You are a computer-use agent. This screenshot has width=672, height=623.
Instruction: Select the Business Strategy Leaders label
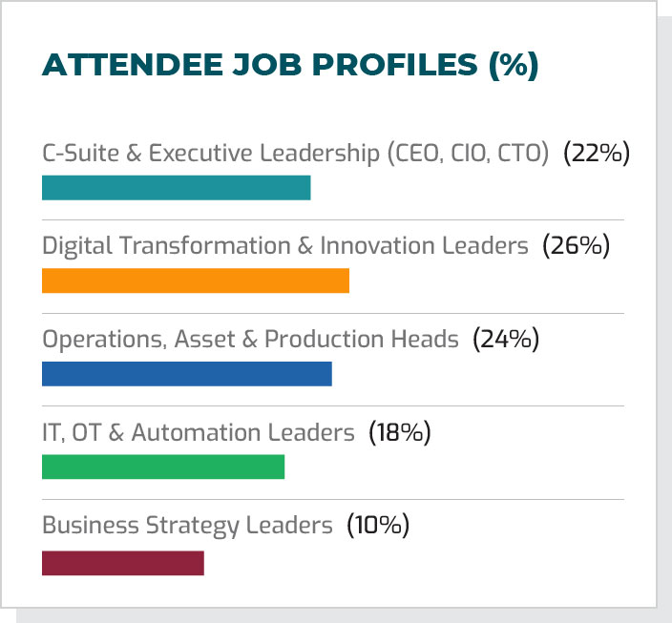point(187,526)
